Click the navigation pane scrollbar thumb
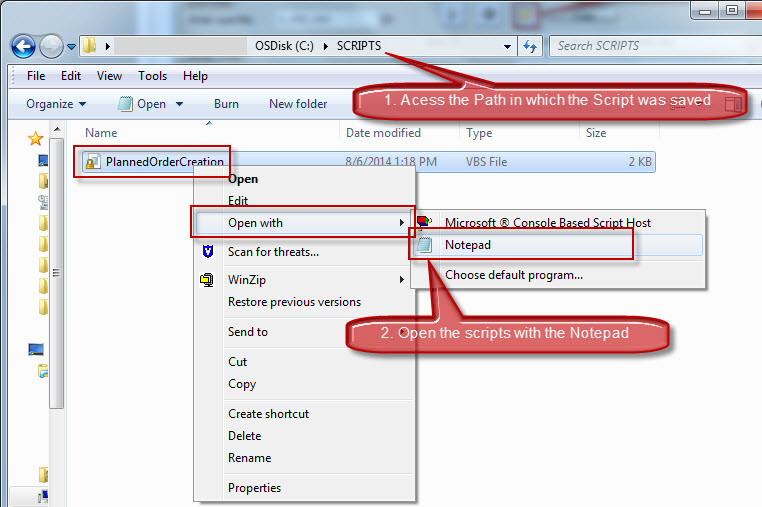 [57, 273]
